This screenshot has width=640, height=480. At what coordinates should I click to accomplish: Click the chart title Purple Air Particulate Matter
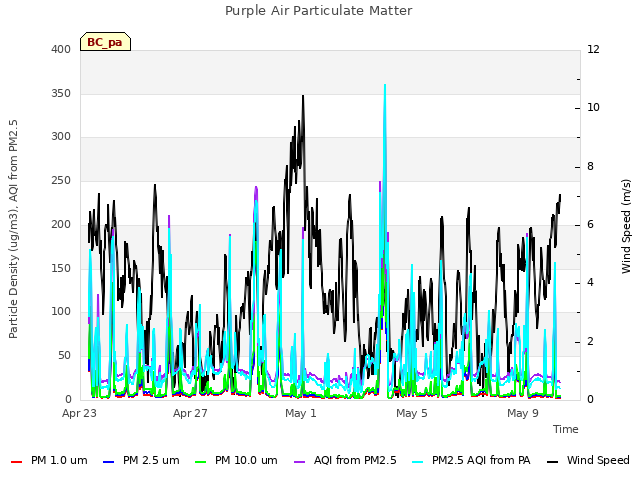(319, 11)
